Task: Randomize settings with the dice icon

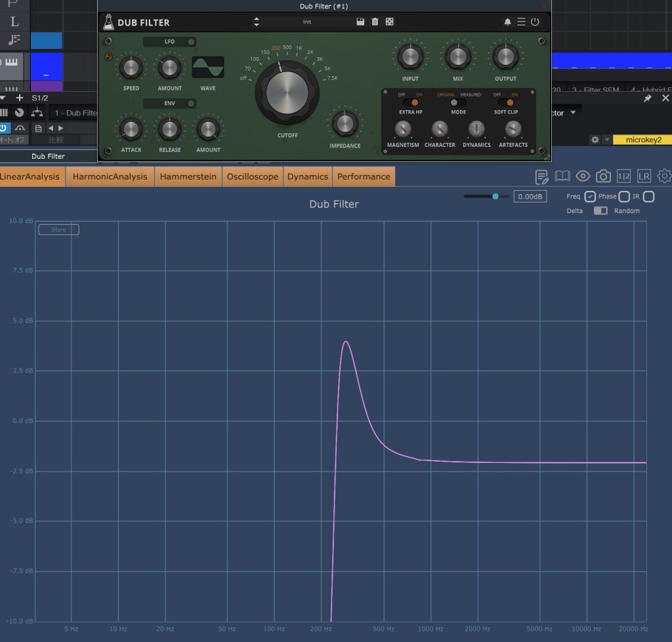Action: click(389, 22)
